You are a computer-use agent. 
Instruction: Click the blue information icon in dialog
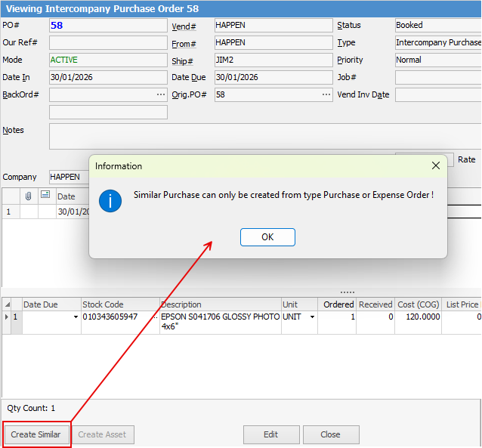pos(110,200)
